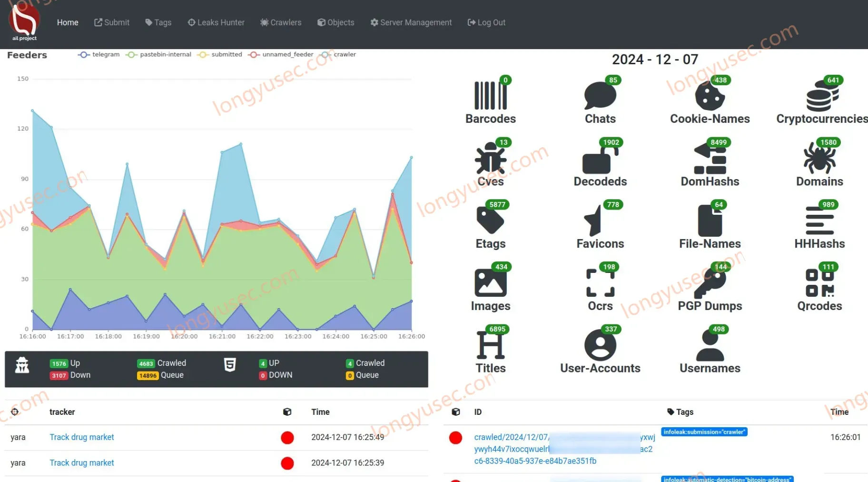868x482 pixels.
Task: Click the infoleak submission crawler tag
Action: (x=704, y=432)
